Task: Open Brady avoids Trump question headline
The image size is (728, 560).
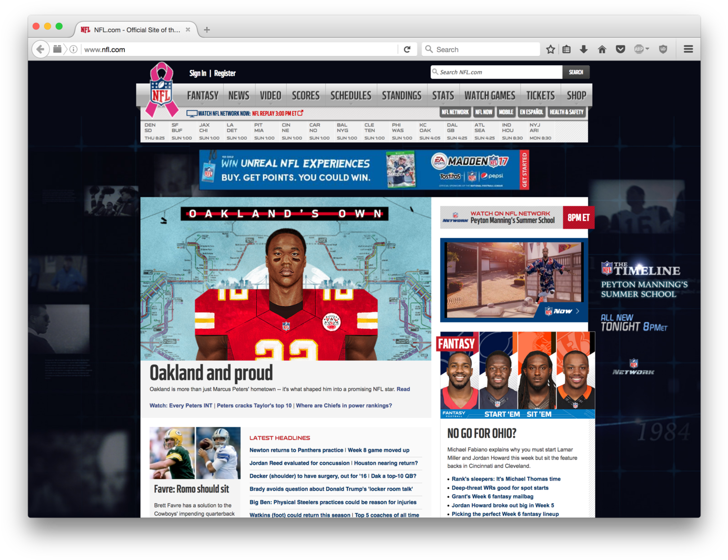Action: 331,489
